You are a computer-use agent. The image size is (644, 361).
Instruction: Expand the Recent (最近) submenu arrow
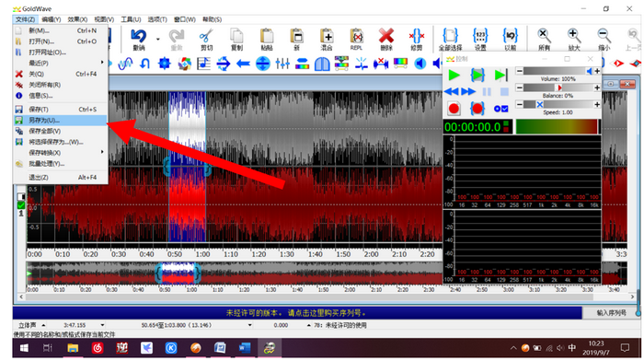pyautogui.click(x=102, y=63)
